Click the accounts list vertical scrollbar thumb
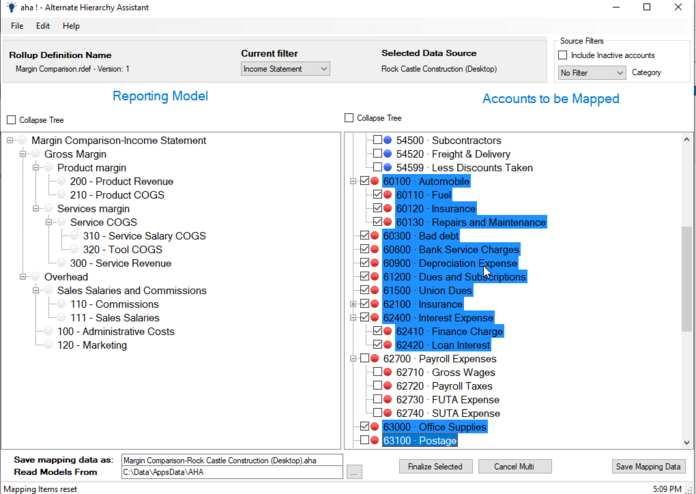696x494 pixels. 687,278
